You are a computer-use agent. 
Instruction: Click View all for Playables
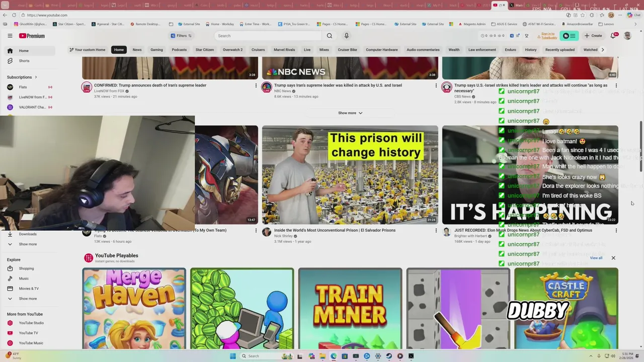[x=596, y=258]
